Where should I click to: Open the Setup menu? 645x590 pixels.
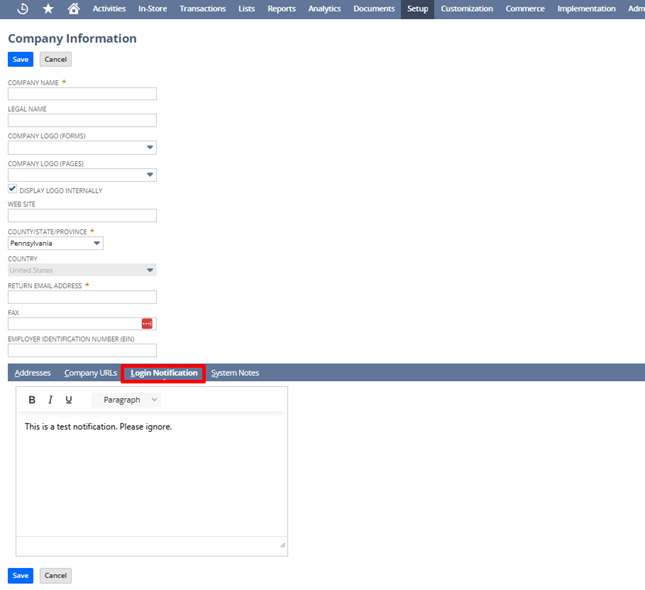coord(418,9)
